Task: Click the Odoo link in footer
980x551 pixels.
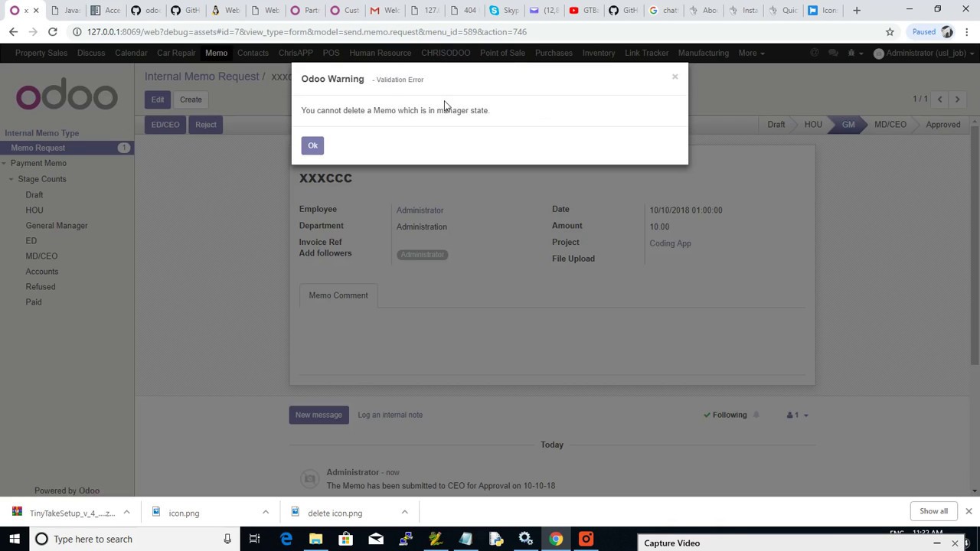Action: tap(89, 491)
